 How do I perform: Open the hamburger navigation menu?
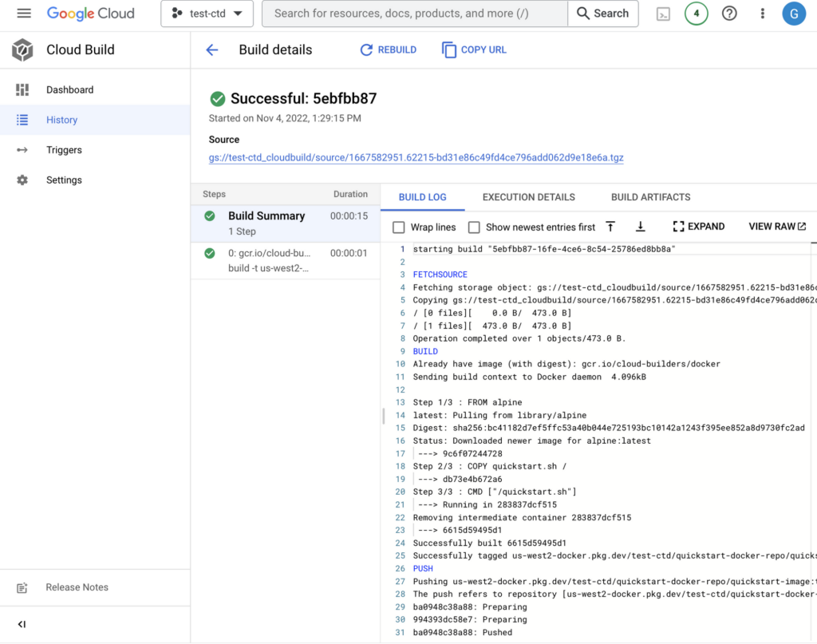click(x=24, y=14)
